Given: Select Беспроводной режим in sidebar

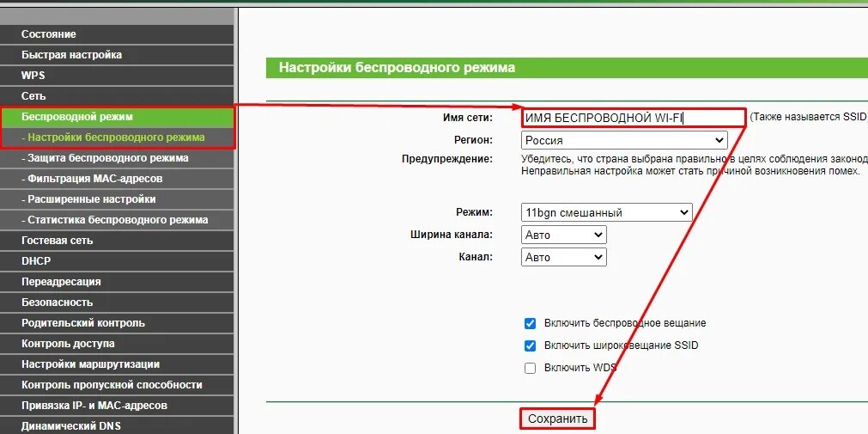Looking at the screenshot, I should pos(117,117).
